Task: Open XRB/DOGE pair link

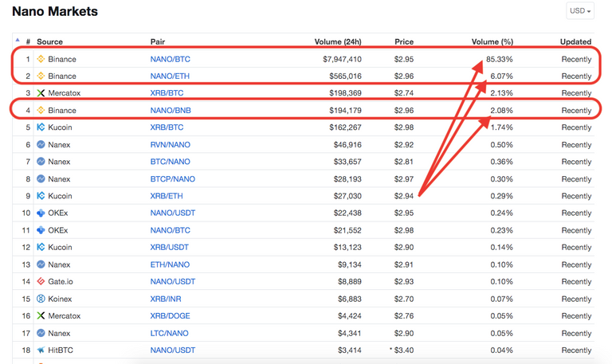Action: pyautogui.click(x=171, y=315)
